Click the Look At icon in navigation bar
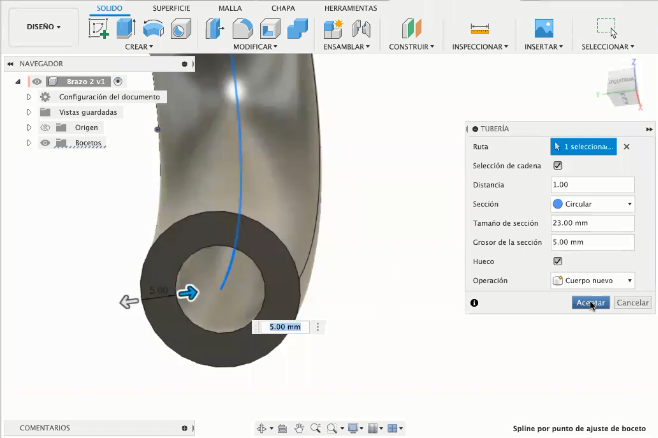The image size is (658, 438). click(x=282, y=428)
